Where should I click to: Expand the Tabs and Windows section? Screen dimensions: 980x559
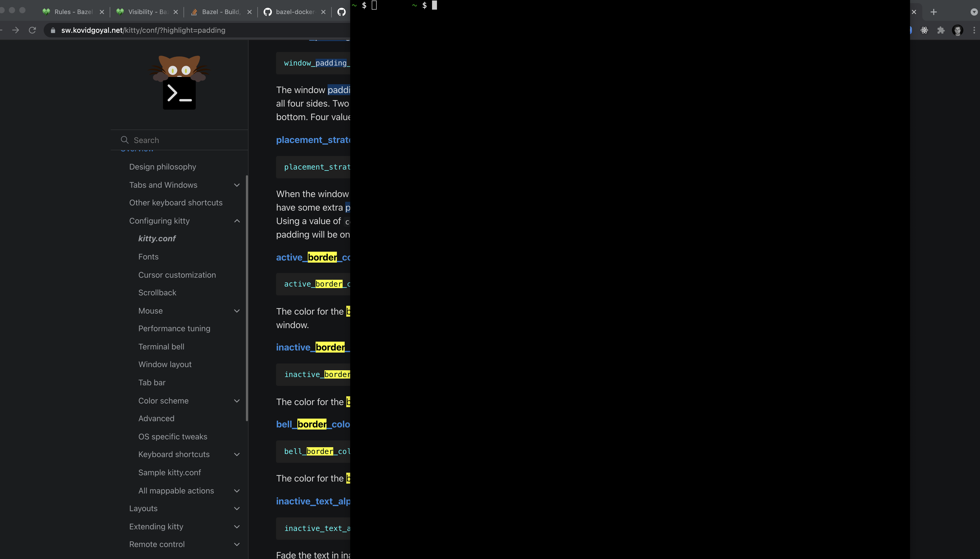237,185
